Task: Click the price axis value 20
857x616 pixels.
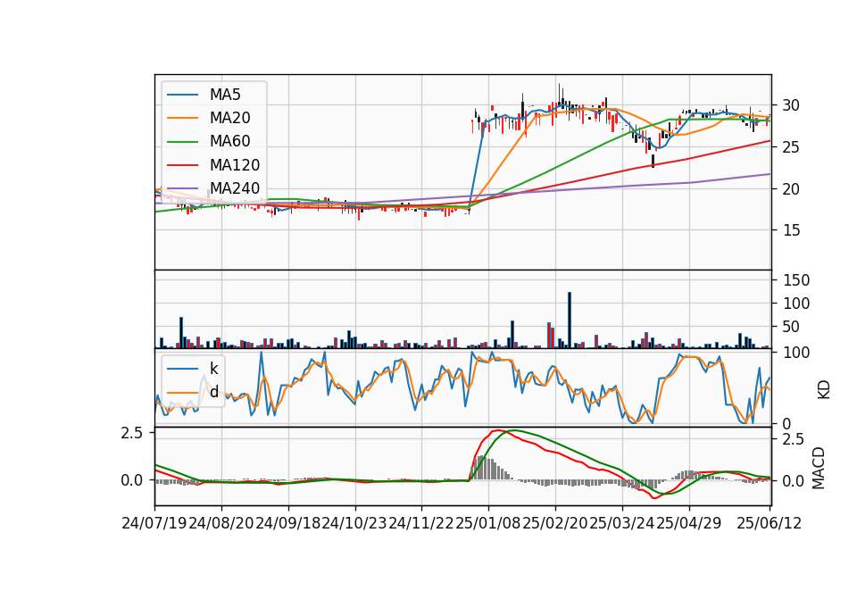Action: pos(791,189)
